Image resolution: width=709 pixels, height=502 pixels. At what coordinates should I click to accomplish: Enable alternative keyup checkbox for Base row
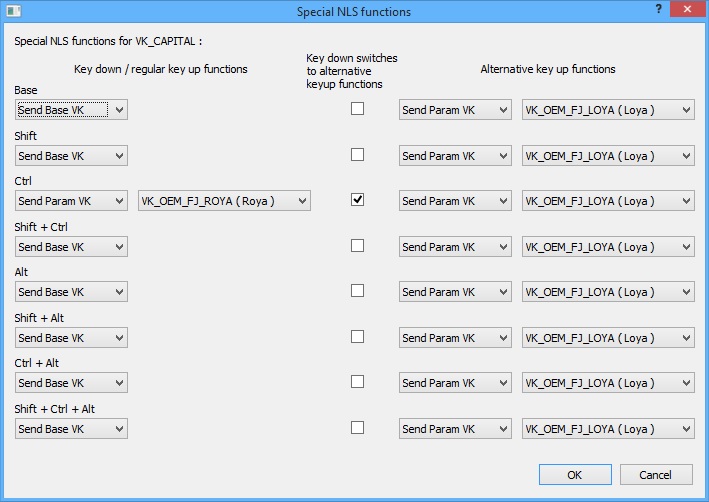pos(357,109)
